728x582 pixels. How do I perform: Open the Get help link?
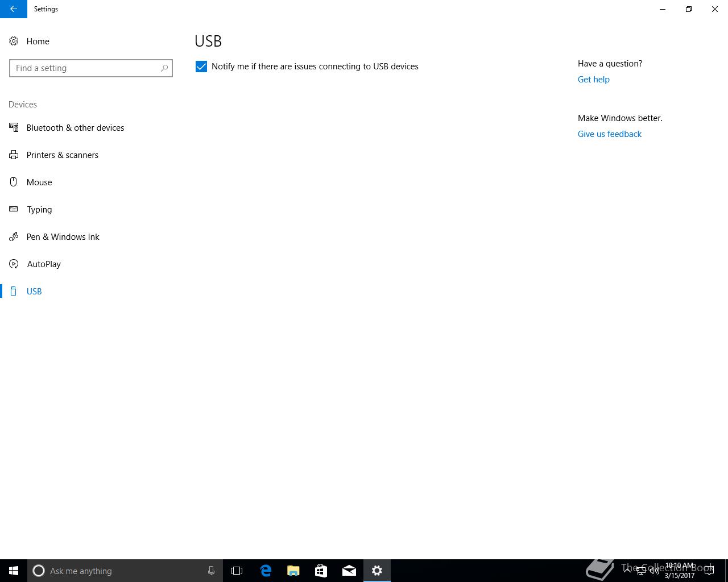(593, 80)
